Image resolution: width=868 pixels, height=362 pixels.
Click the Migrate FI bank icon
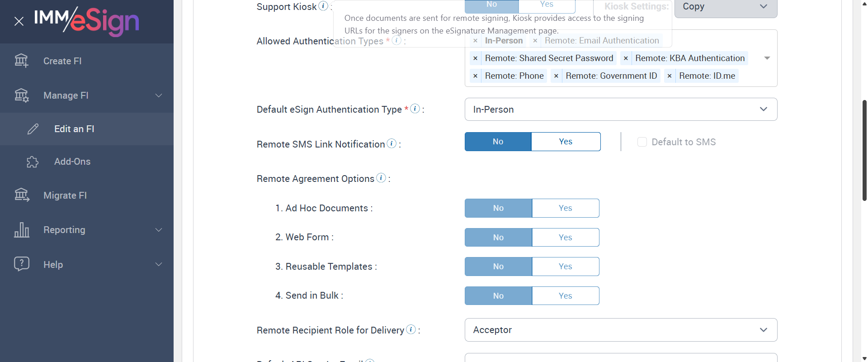(22, 195)
